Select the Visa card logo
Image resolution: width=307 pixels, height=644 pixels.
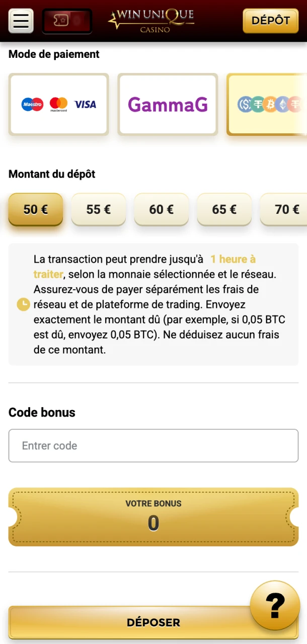point(85,104)
